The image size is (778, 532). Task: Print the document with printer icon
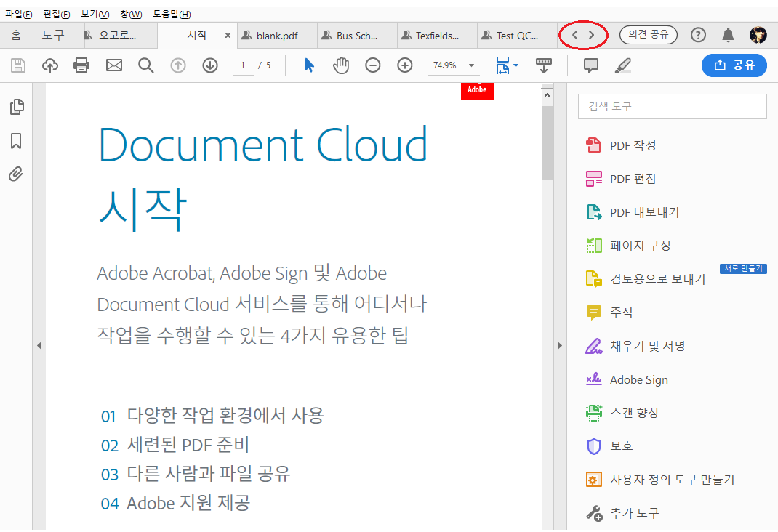tap(81, 65)
